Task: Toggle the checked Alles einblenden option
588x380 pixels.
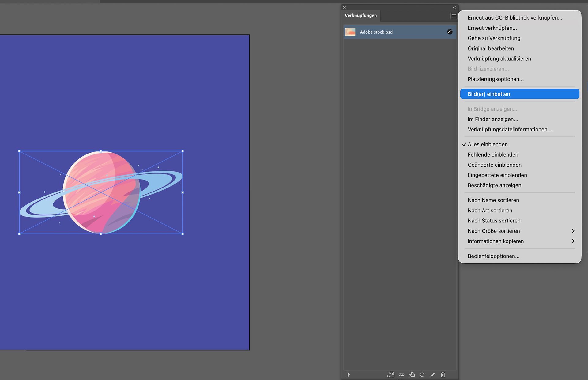Action: (520, 144)
